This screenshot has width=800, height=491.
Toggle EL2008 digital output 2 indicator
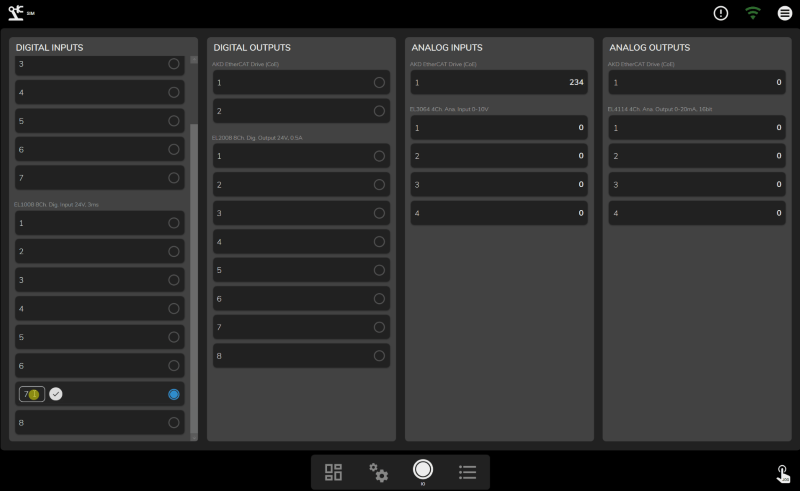tap(379, 185)
